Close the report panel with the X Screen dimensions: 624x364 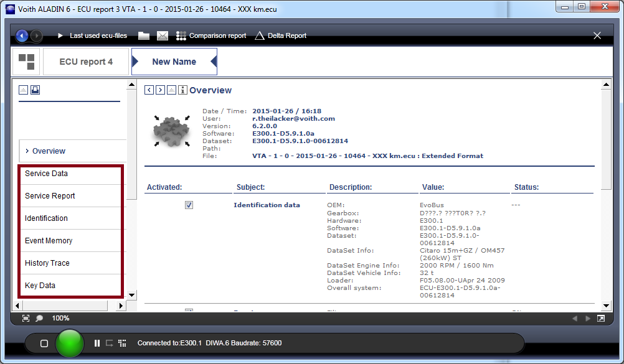[597, 36]
